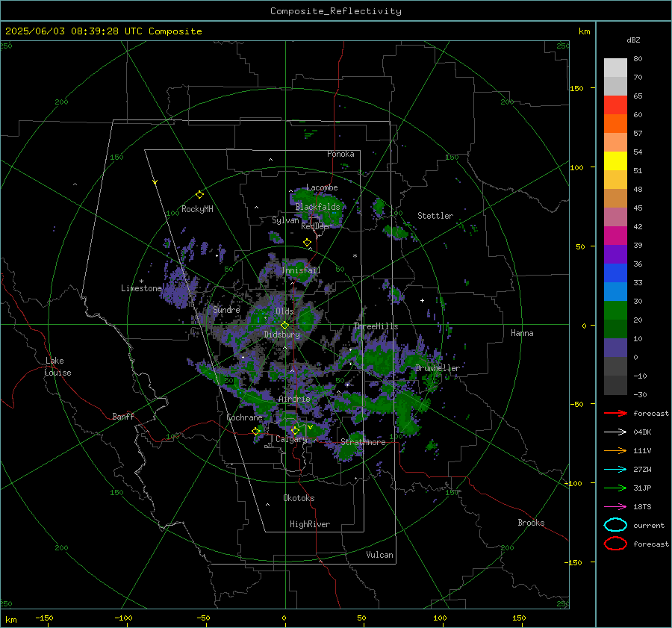Click the Olds city label
The image size is (672, 628).
(284, 311)
